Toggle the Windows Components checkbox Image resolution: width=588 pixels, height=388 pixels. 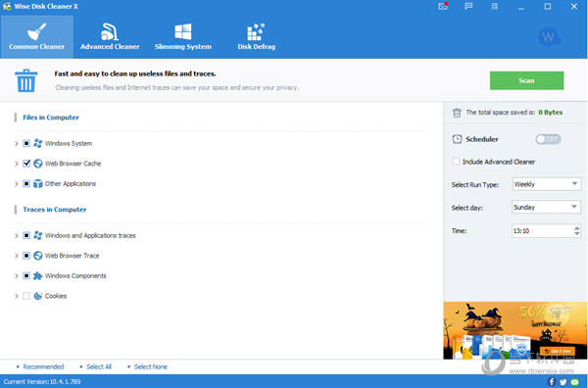click(26, 276)
